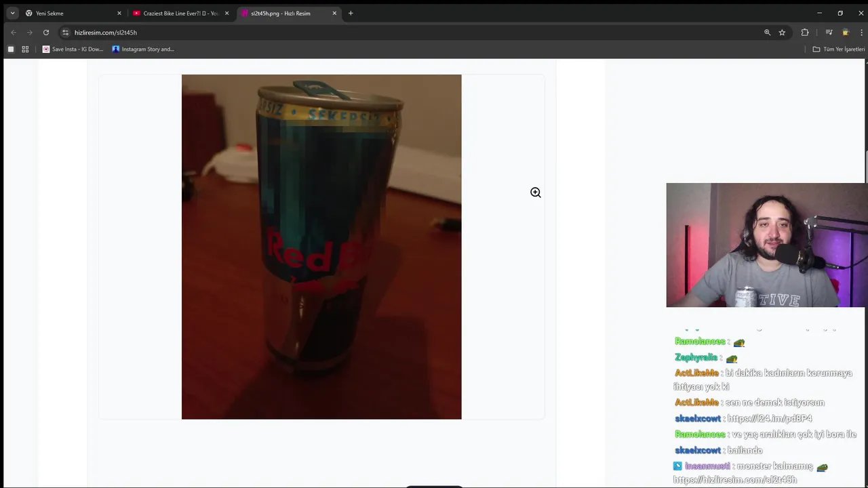Restore down the Chrome window
Screen dimensions: 868x488
pos(840,13)
